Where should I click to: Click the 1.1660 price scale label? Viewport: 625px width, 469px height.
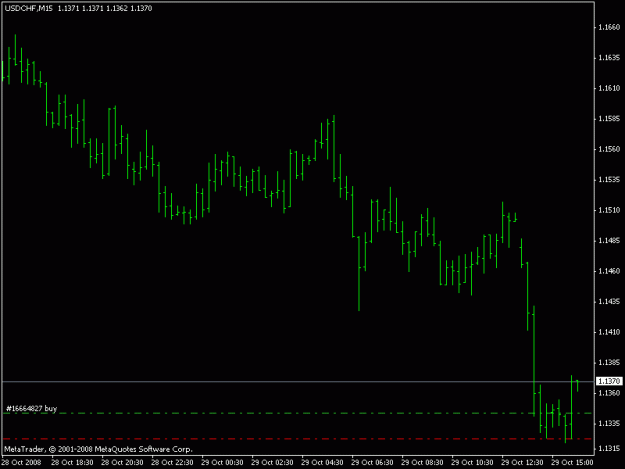609,27
